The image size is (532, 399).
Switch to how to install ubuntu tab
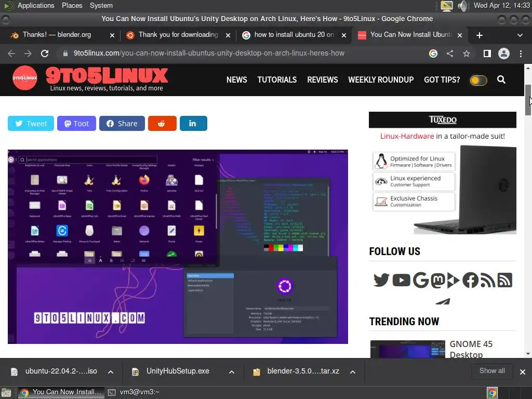294,35
